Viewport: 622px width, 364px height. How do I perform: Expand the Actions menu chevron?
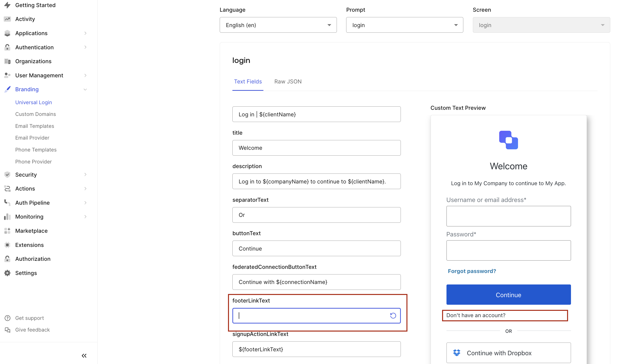(85, 189)
